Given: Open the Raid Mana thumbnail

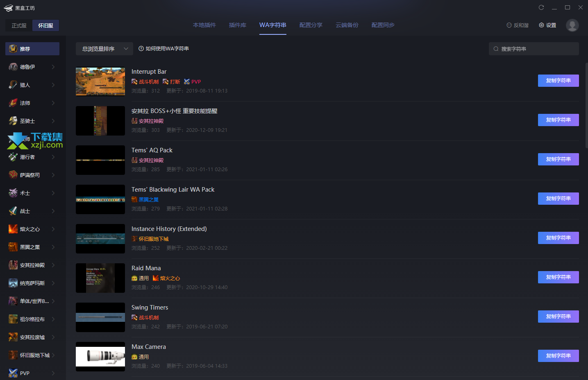Looking at the screenshot, I should 100,278.
